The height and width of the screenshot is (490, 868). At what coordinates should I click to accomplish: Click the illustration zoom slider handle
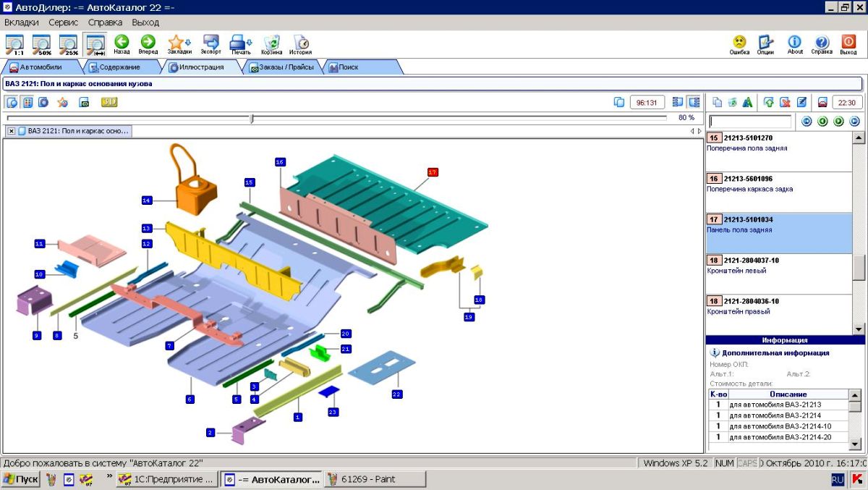(252, 118)
